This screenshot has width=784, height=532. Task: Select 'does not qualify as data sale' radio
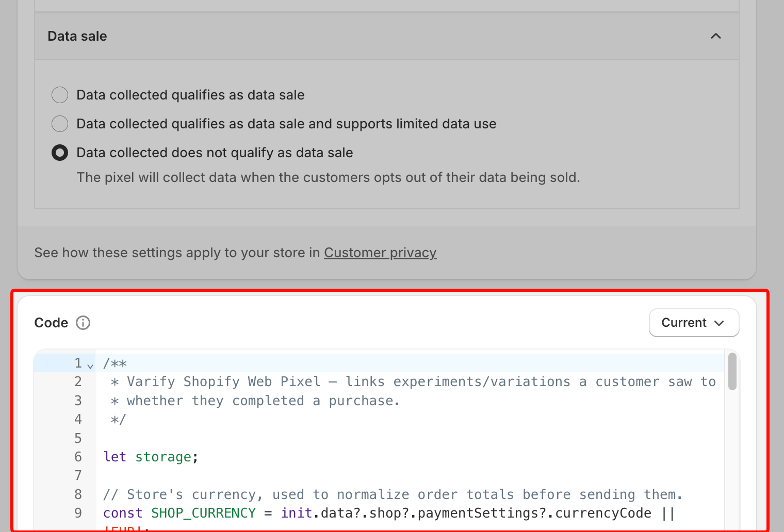coord(60,153)
